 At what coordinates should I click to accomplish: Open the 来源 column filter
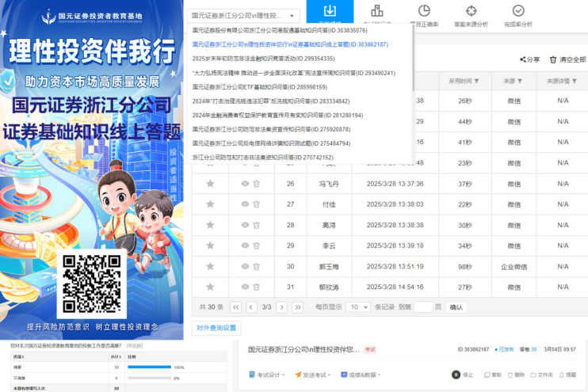[520, 81]
